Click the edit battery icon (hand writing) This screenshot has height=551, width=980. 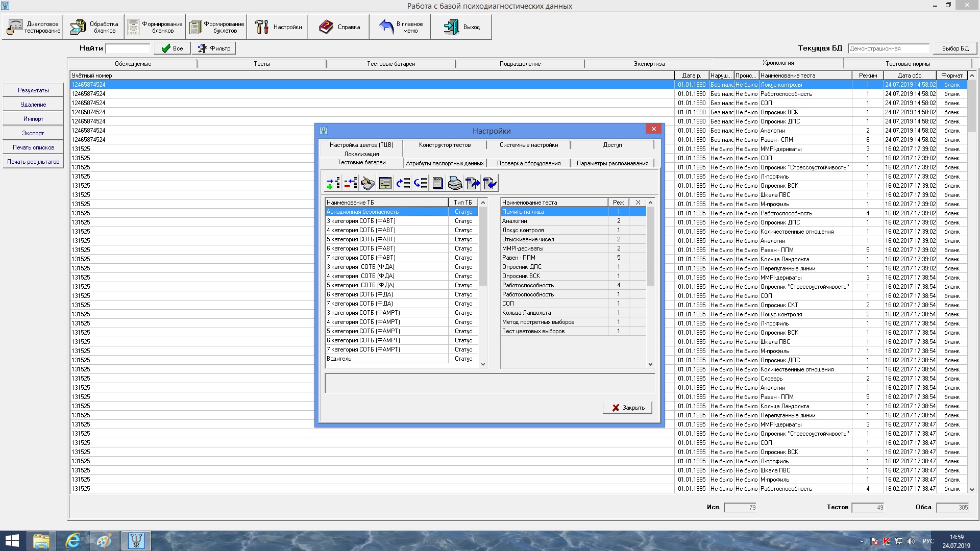pos(368,183)
